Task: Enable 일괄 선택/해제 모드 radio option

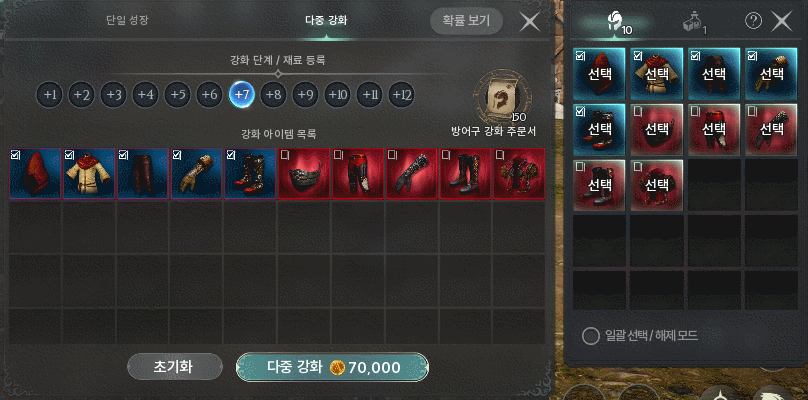Action: pos(591,336)
